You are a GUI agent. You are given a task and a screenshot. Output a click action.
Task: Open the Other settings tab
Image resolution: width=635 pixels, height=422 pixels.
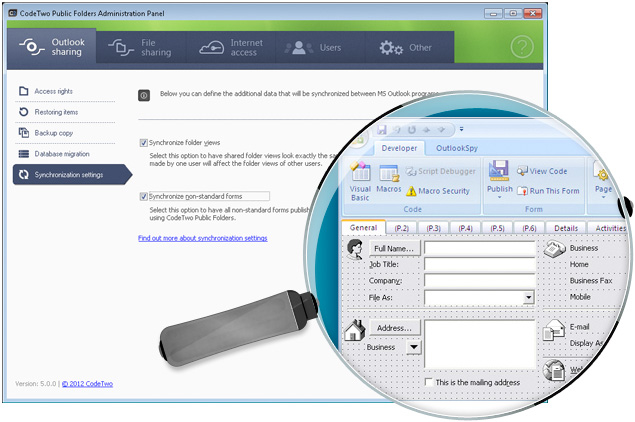pyautogui.click(x=409, y=47)
